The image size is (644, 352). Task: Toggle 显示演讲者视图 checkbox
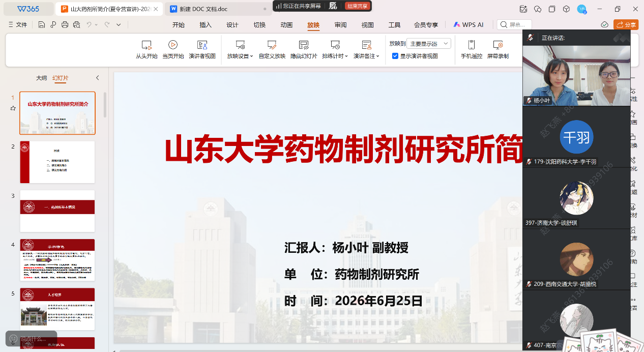[x=395, y=56]
